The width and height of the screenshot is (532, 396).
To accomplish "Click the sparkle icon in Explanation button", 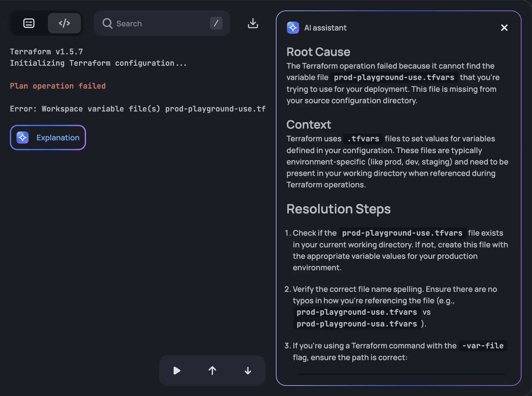I will [23, 138].
